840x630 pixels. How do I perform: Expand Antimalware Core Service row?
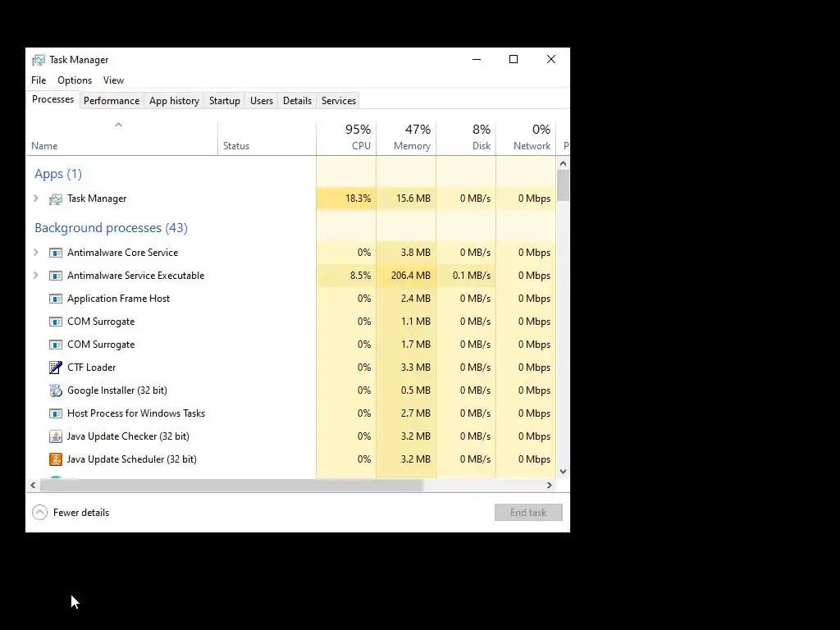[36, 253]
